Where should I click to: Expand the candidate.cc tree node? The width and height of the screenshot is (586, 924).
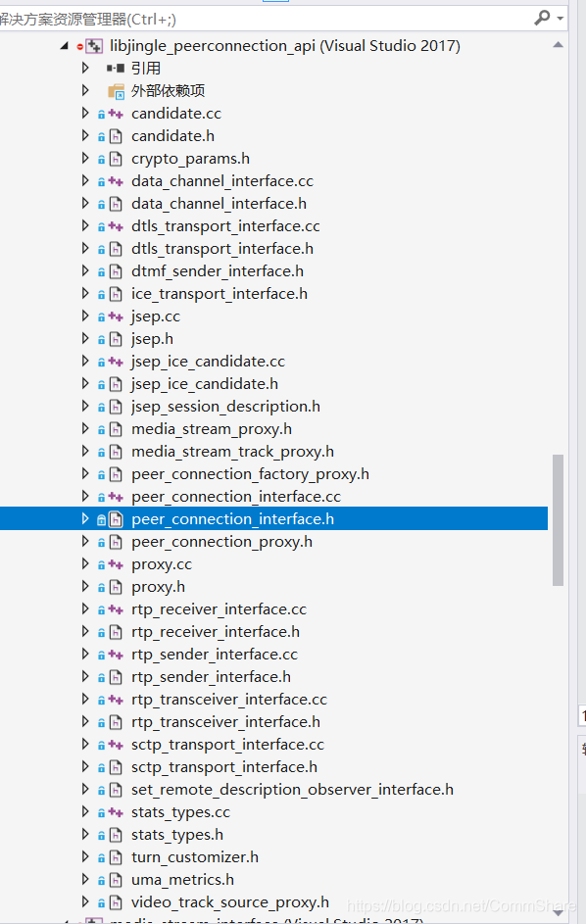pos(85,113)
